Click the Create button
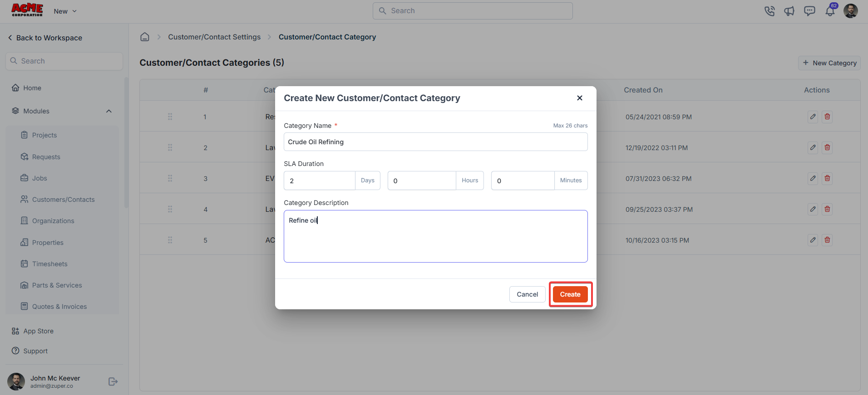This screenshot has width=868, height=395. click(570, 294)
